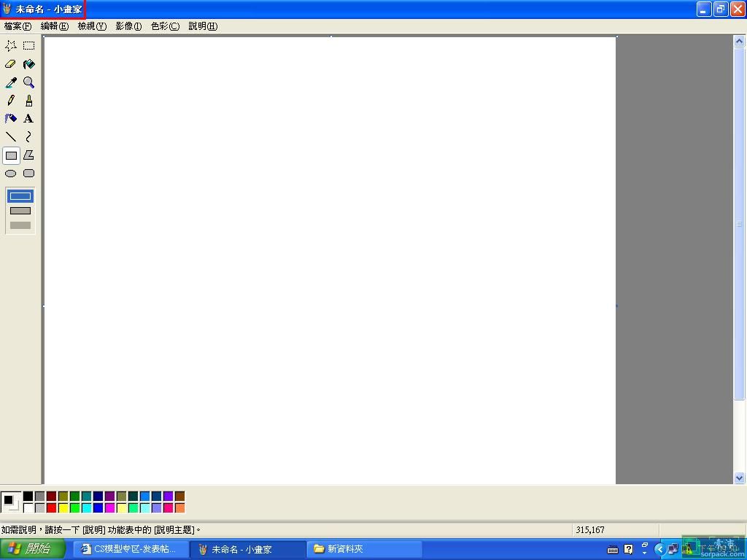Choose the outlined and filled shape style
Screen dimensions: 747x560
click(20, 211)
